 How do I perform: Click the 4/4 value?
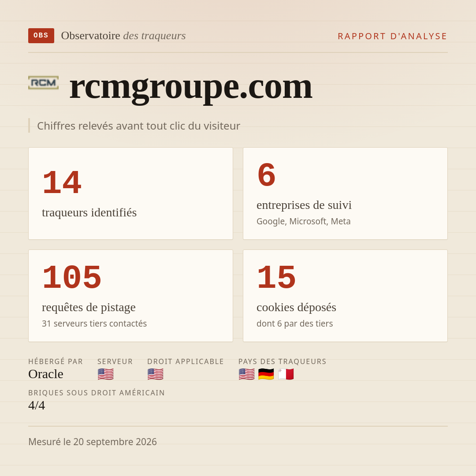click(37, 405)
